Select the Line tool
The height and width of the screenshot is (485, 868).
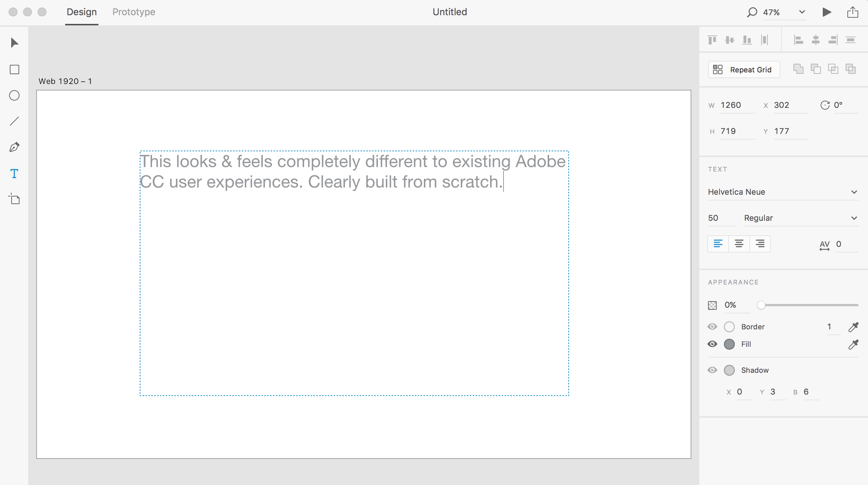click(x=14, y=121)
